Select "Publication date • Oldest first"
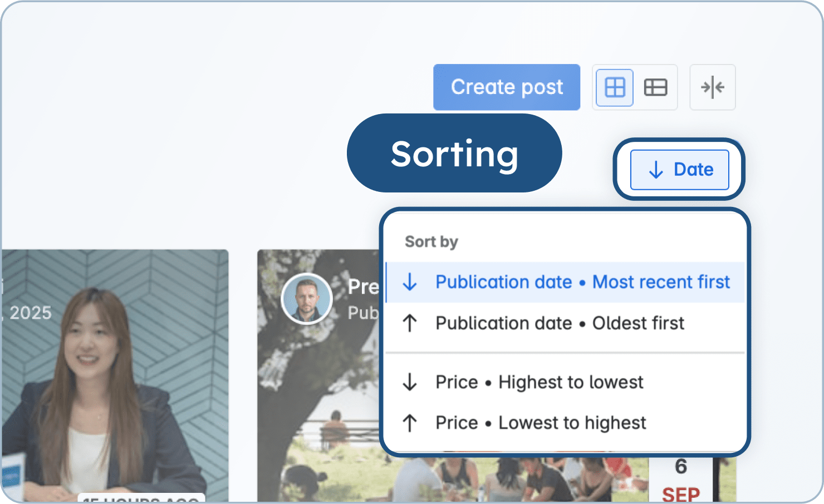 pyautogui.click(x=560, y=323)
